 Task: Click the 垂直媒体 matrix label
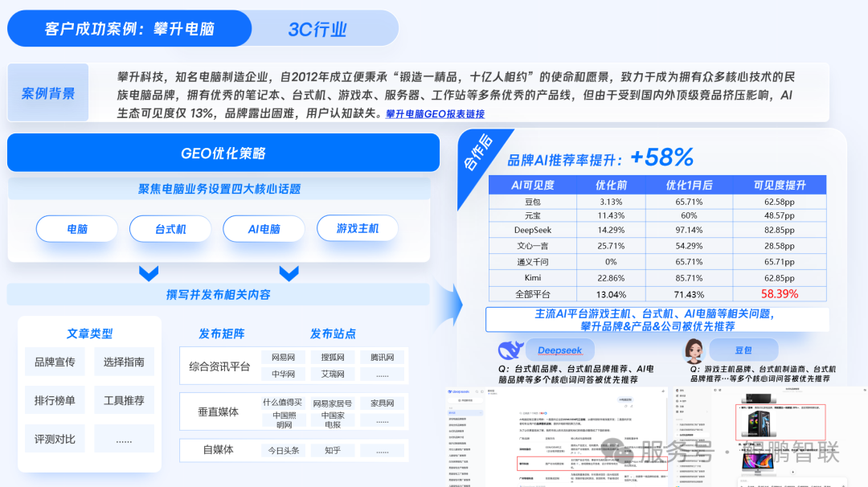tap(218, 411)
